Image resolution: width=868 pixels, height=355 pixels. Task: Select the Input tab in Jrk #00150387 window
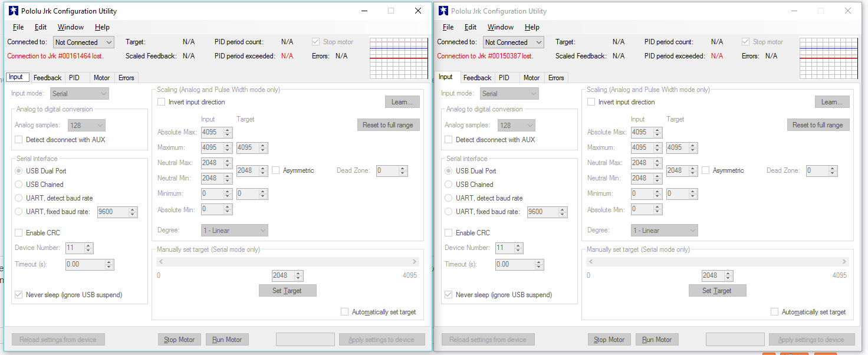[x=446, y=77]
